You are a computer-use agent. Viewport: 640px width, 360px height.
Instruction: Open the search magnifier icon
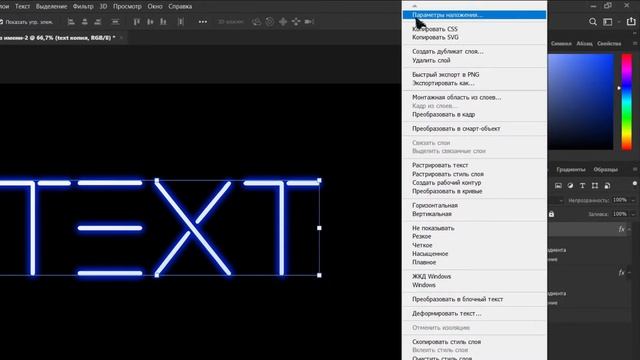tap(593, 22)
